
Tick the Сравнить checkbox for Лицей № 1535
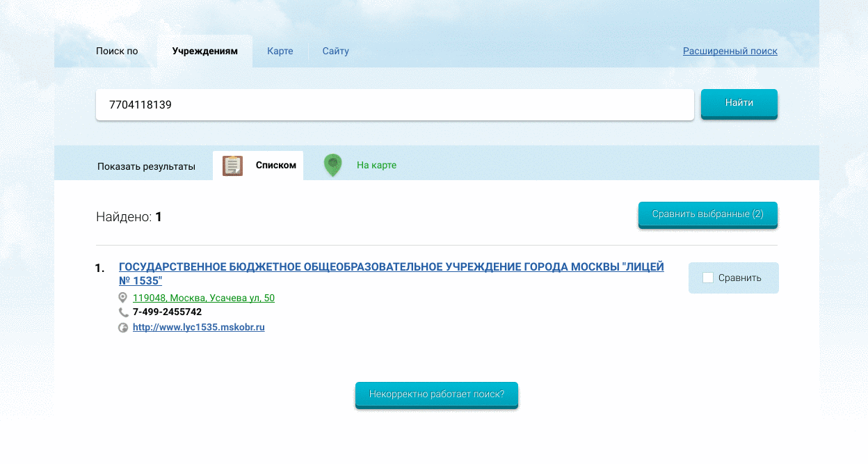pos(708,278)
